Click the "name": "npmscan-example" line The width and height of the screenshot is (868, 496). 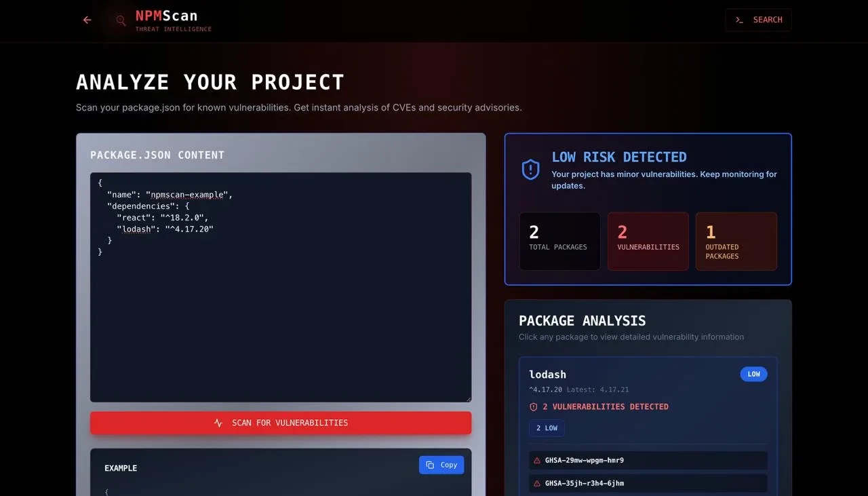[170, 195]
